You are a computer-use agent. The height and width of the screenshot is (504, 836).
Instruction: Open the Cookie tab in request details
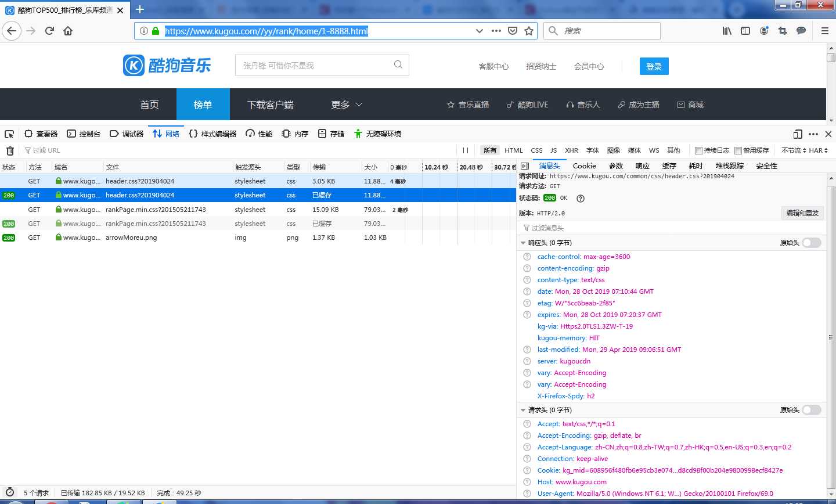[x=585, y=166]
